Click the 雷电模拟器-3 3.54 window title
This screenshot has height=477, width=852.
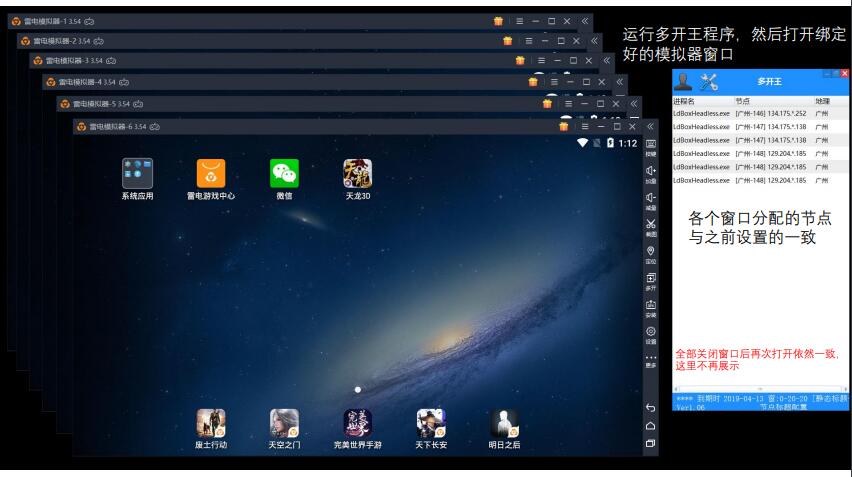74,60
